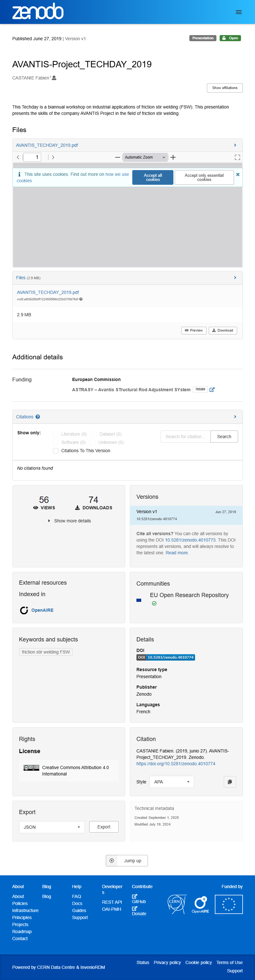
Task: Open Terms of Use footer link
Action: [229, 962]
